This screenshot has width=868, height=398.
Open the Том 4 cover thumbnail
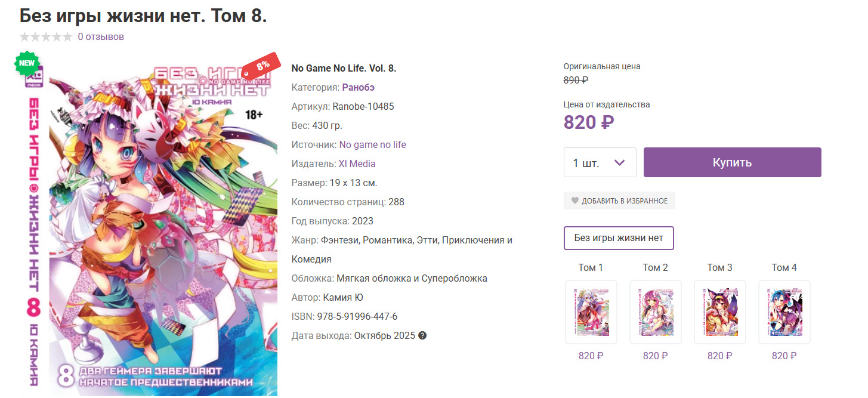[x=784, y=312]
